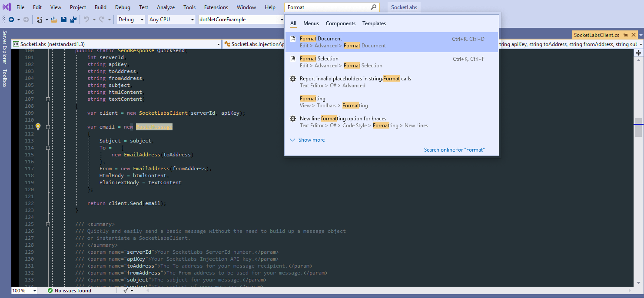Click the Redo arrow icon
644x298 pixels.
[x=102, y=20]
